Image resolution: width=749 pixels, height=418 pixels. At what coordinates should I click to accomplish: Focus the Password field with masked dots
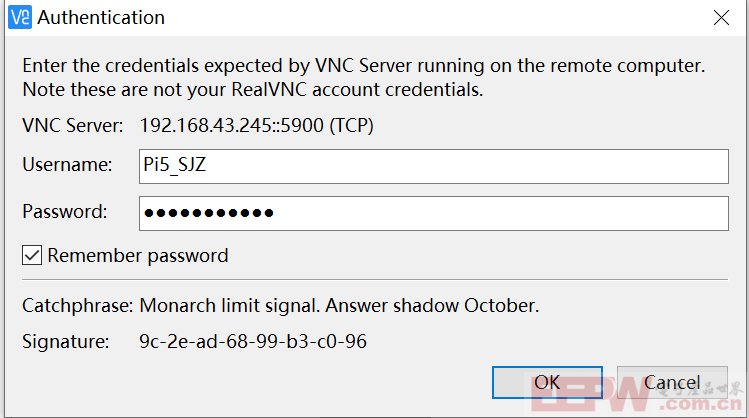(x=434, y=213)
